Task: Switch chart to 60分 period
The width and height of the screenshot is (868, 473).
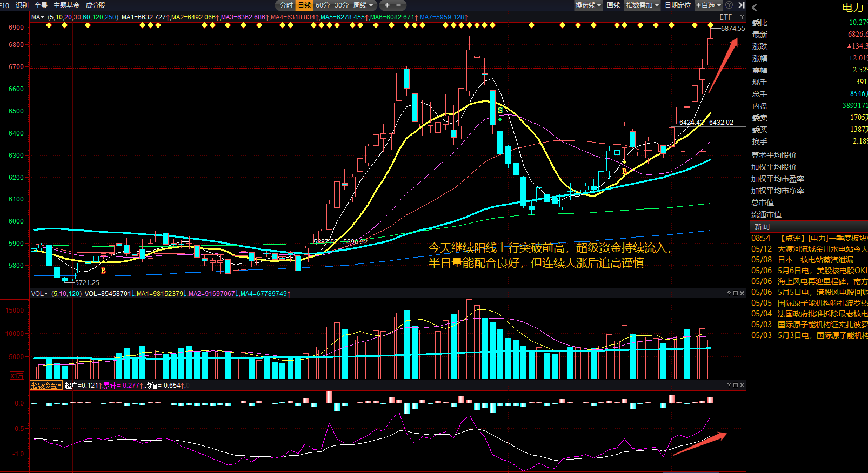Action: pos(323,5)
